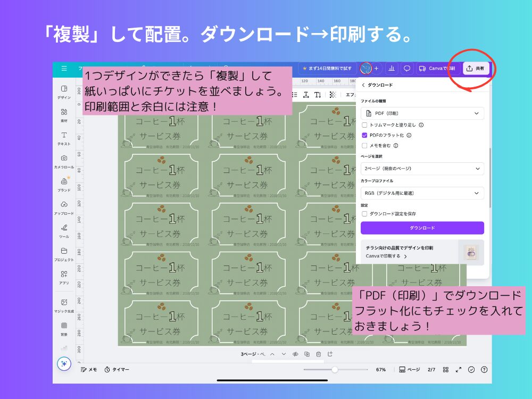
Task: Enable the トリムマークと塗り足し checkbox
Action: coord(364,124)
